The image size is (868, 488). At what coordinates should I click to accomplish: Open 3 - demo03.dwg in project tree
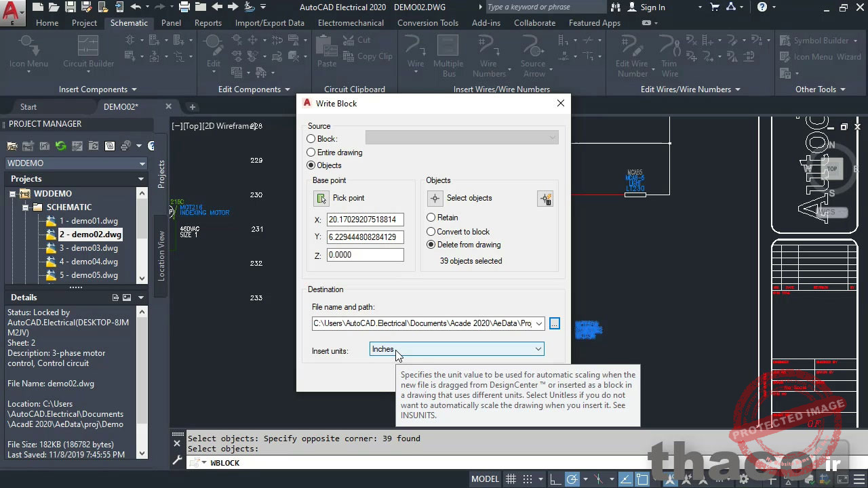point(88,248)
